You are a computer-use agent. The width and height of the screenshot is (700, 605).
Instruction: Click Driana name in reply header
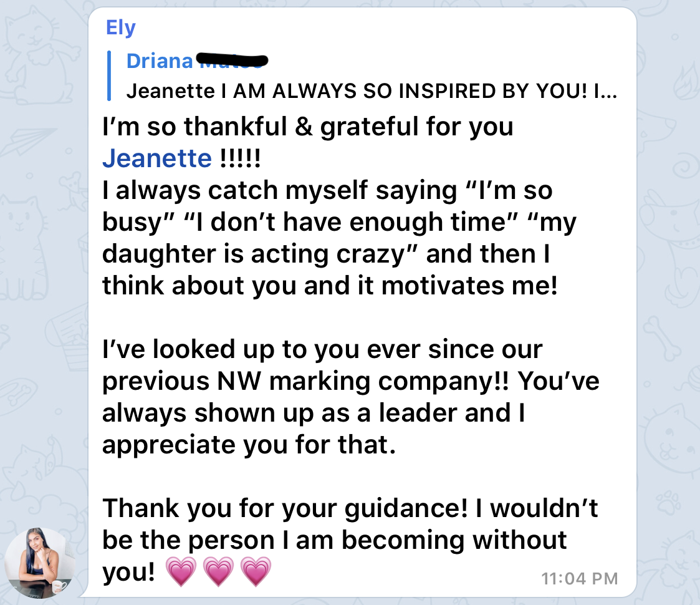[160, 60]
